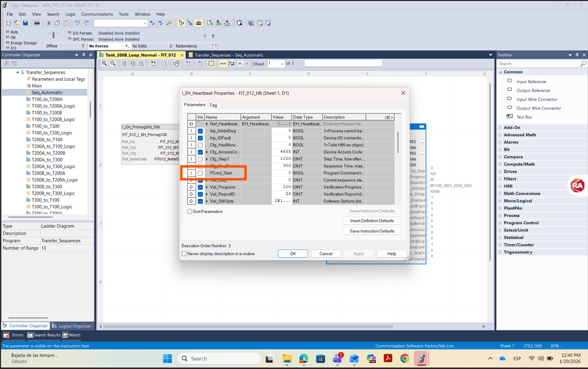Screen dimensions: 588x369
Task: Open the Logic menu
Action: pyautogui.click(x=70, y=14)
